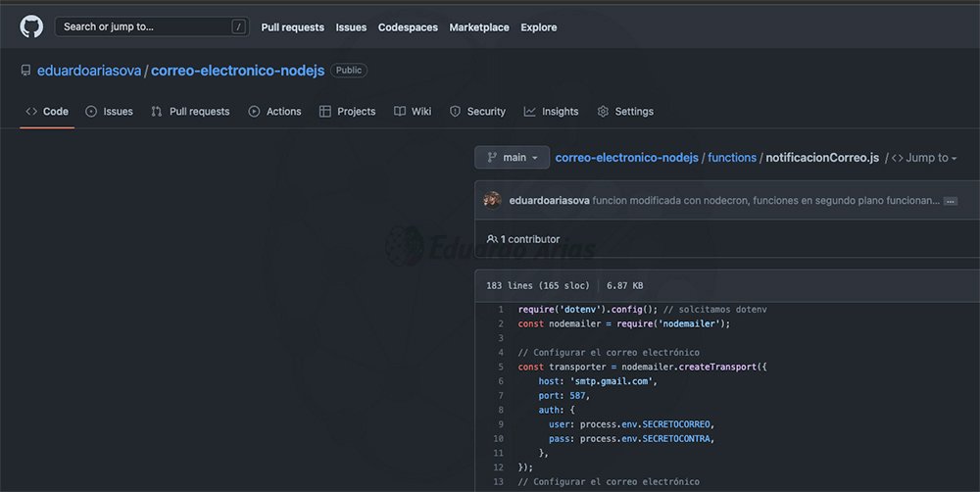This screenshot has height=492, width=980.
Task: Click the commit author avatar
Action: pos(493,200)
